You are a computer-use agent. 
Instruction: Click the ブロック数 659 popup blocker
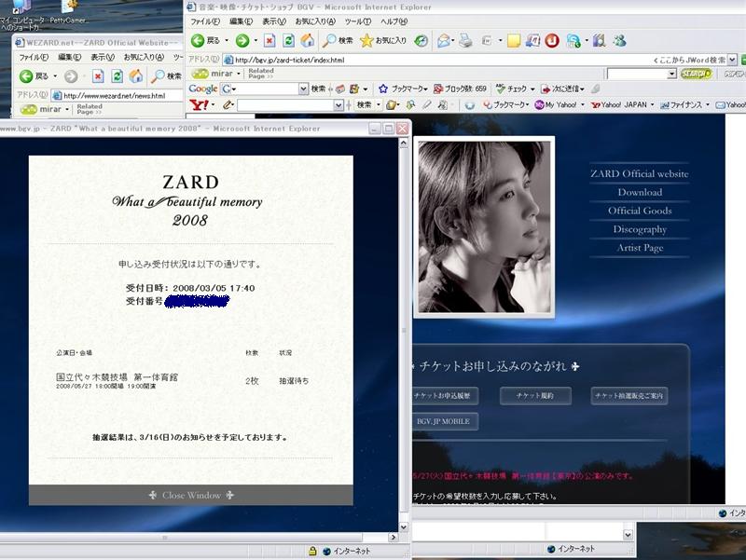coord(460,89)
